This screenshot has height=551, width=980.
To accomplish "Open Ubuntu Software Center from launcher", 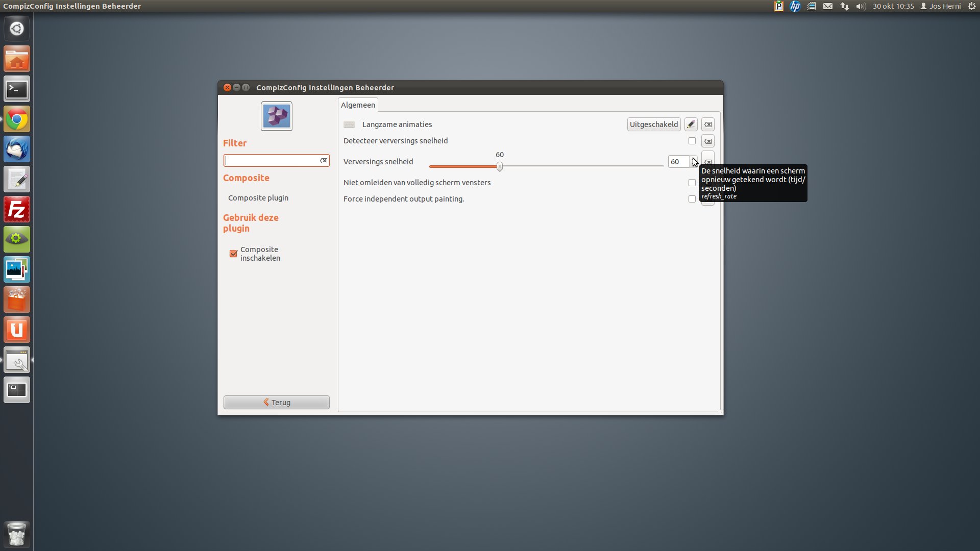I will [17, 299].
